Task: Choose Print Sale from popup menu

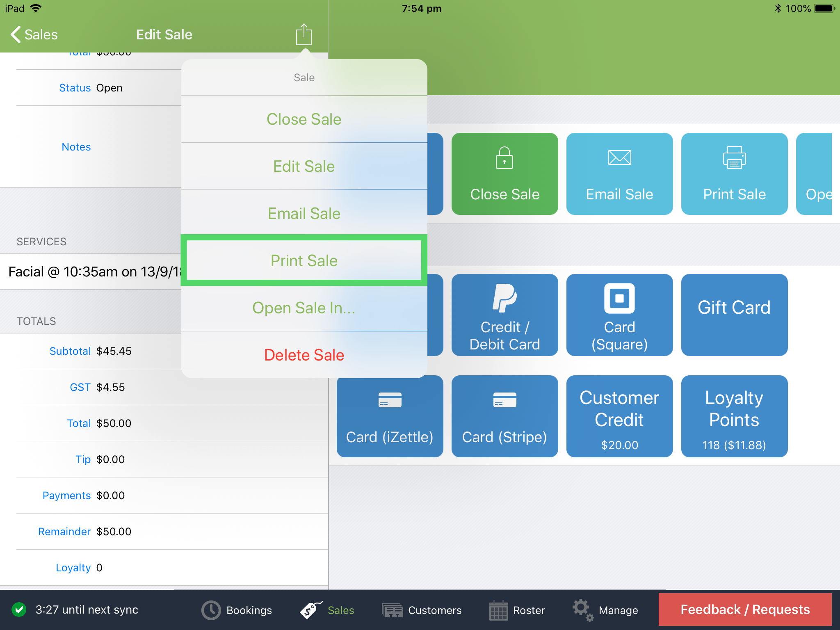Action: tap(304, 261)
